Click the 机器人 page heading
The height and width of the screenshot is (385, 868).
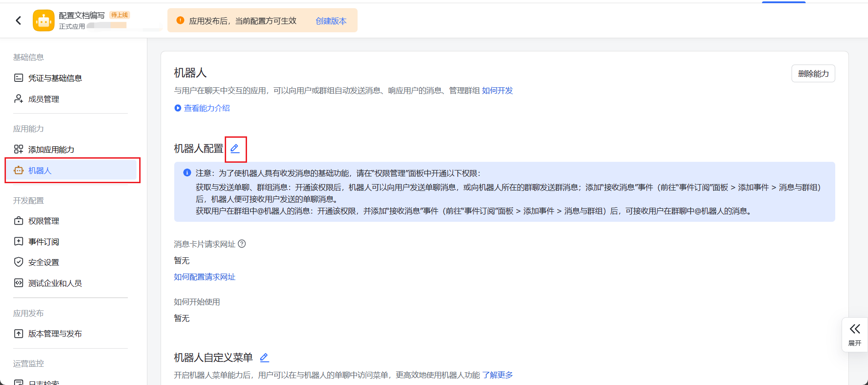[190, 73]
